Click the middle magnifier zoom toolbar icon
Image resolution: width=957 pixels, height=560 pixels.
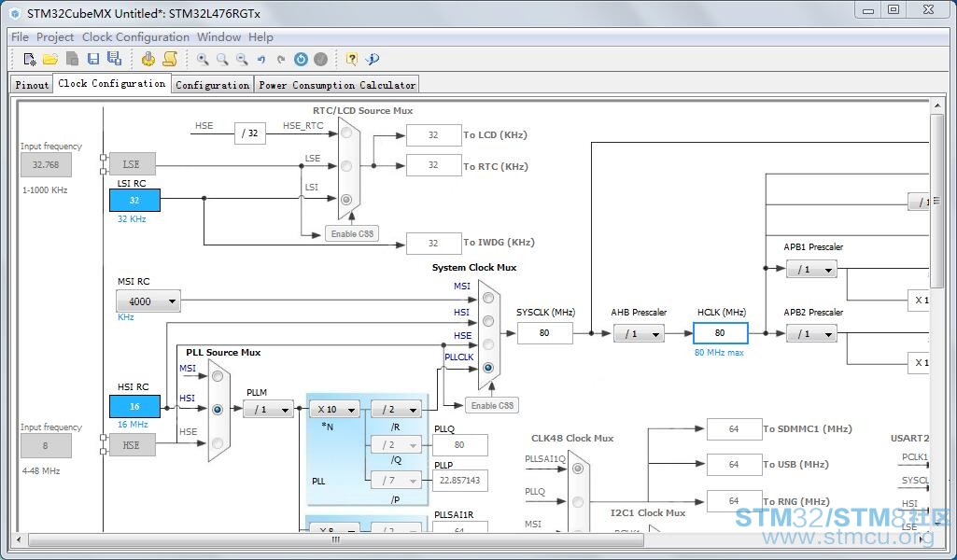tap(222, 59)
